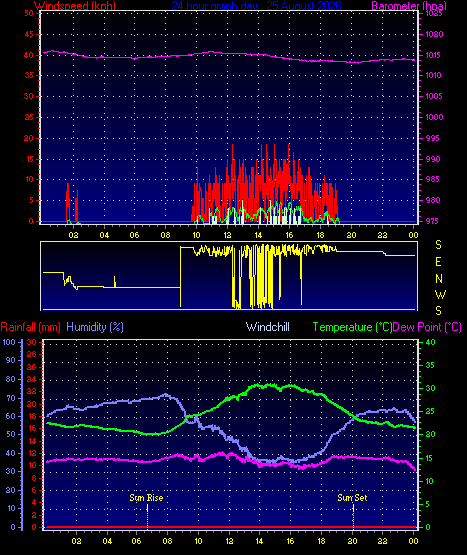Click the Windchill legend label
This screenshot has height=555, width=467.
(x=268, y=327)
